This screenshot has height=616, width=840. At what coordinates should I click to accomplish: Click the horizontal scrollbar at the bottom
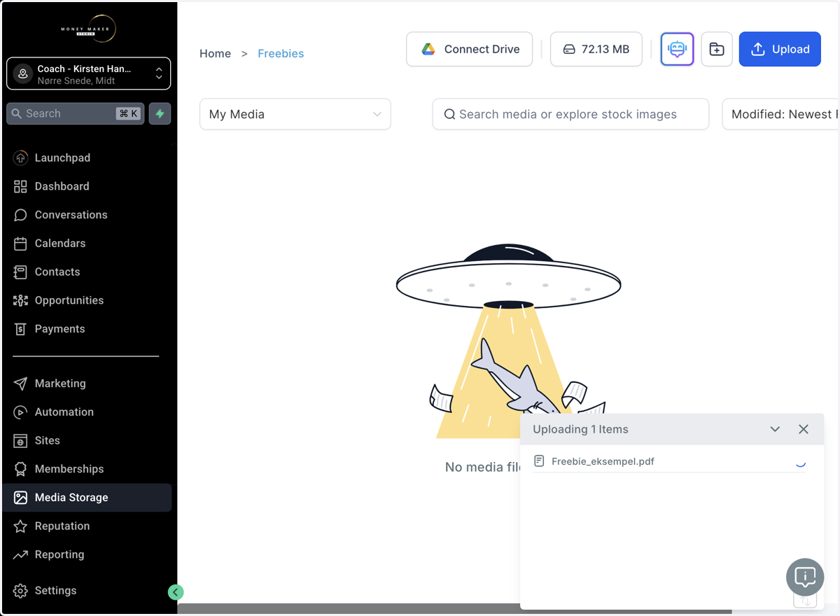coord(455,609)
